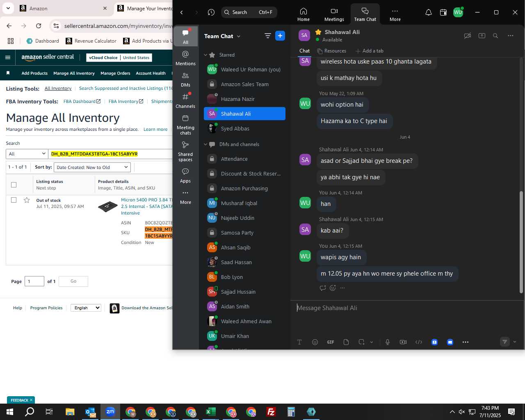Screen dimensions: 525x420
Task: Open Excel from the taskbar
Action: [x=211, y=412]
